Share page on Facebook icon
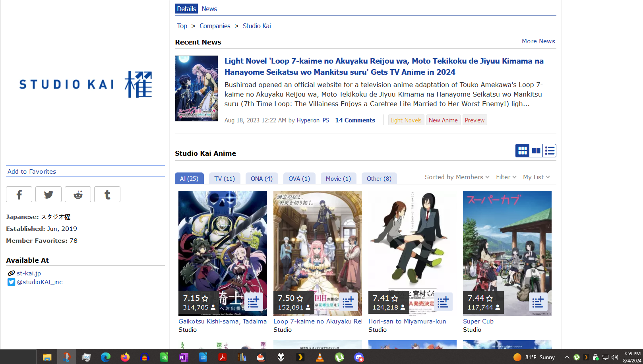This screenshot has height=364, width=643. click(x=19, y=194)
